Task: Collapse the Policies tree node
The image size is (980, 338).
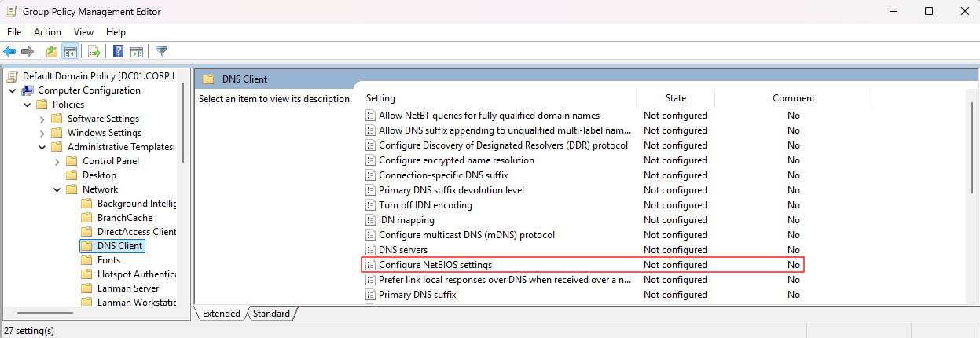Action: (x=28, y=105)
